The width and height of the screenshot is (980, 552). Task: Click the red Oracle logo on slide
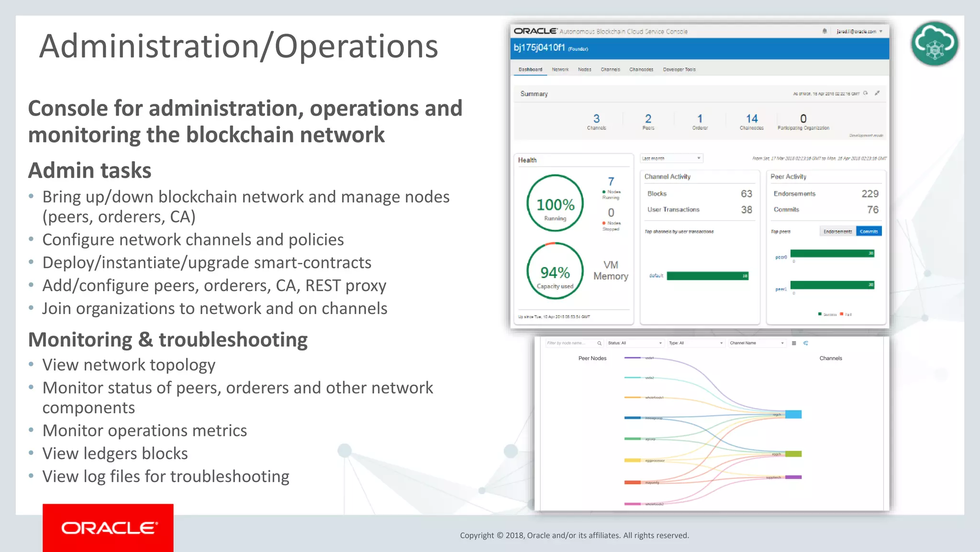coord(108,528)
